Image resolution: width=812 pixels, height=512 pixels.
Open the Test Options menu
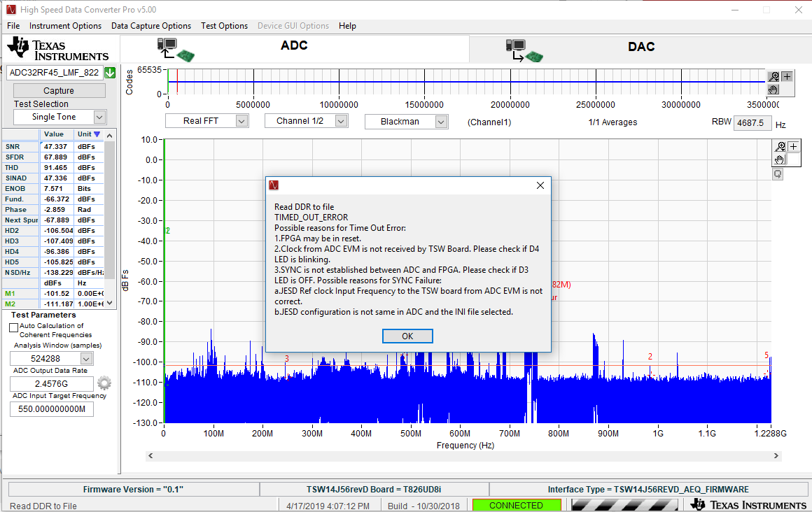click(x=224, y=26)
